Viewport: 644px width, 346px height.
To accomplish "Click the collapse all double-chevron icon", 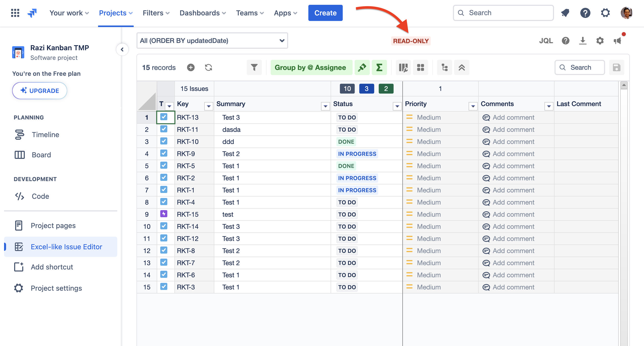I will tap(462, 67).
